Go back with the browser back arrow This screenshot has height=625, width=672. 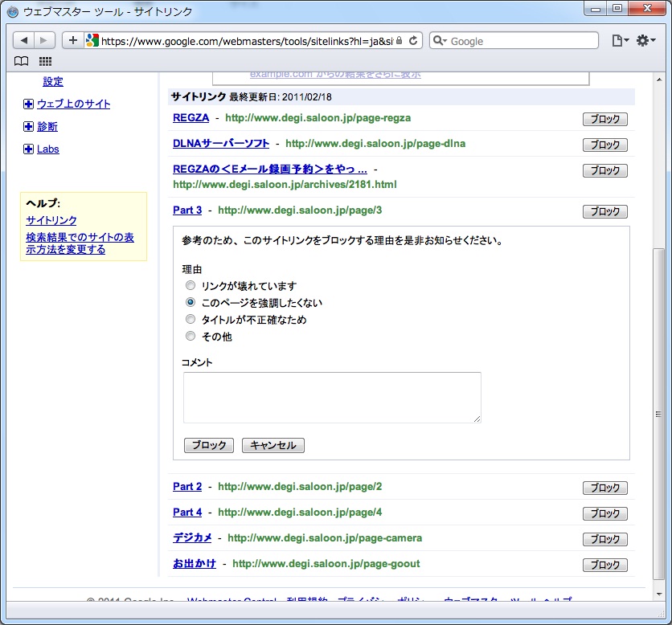tap(23, 41)
